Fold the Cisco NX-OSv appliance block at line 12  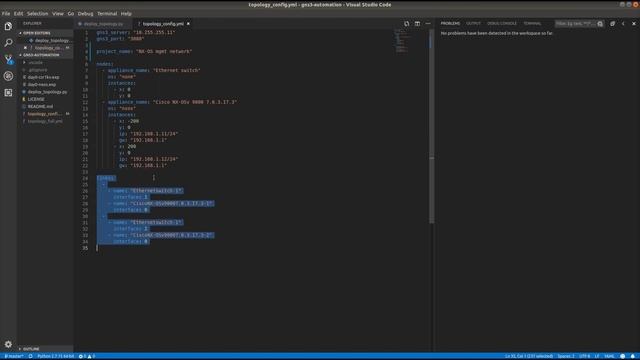(103, 102)
